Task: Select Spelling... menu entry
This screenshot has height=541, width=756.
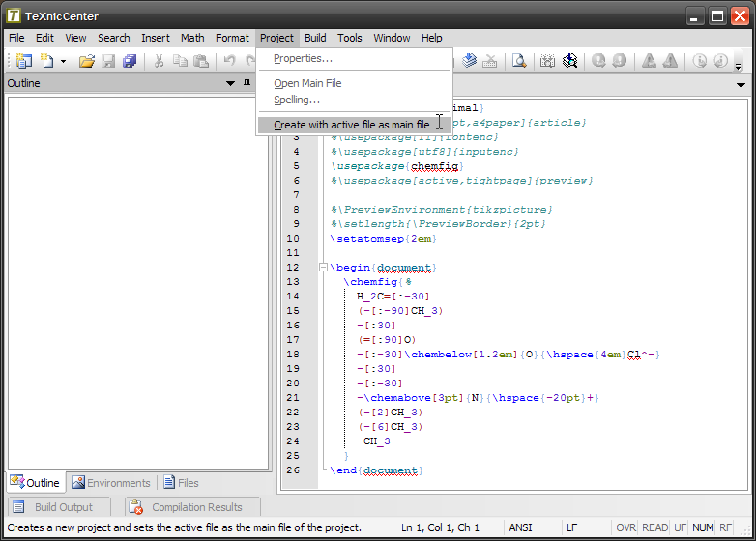Action: (x=355, y=100)
